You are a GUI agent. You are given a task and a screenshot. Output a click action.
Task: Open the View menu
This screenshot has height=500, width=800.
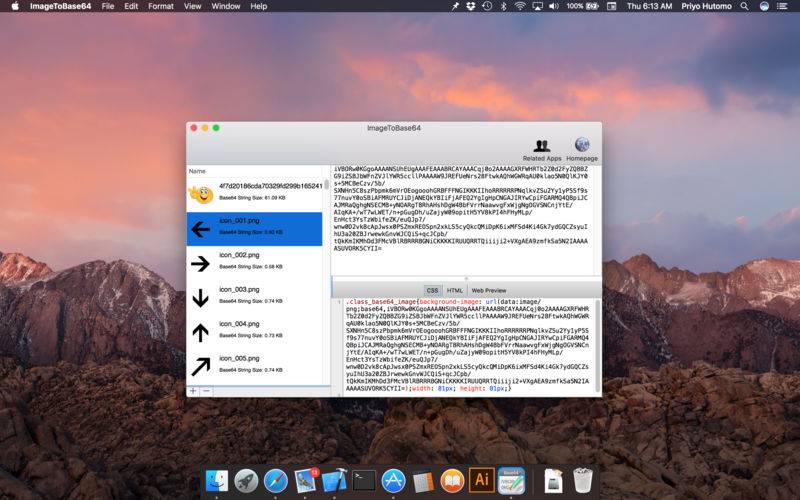[192, 6]
